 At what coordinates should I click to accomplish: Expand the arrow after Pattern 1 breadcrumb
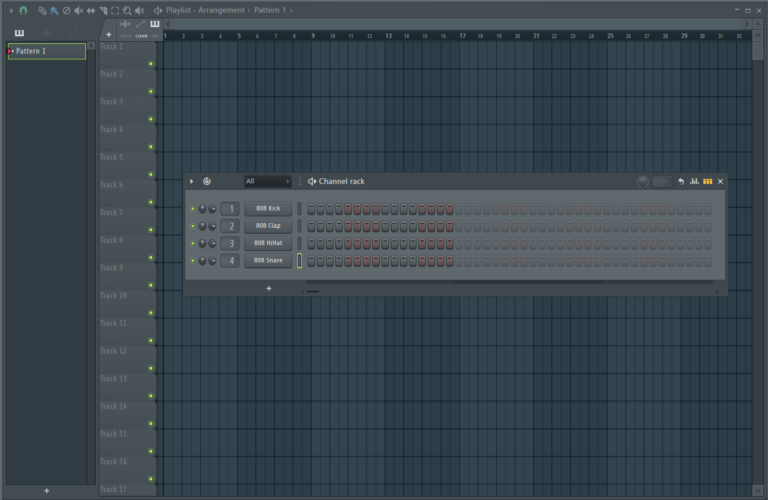pyautogui.click(x=291, y=10)
